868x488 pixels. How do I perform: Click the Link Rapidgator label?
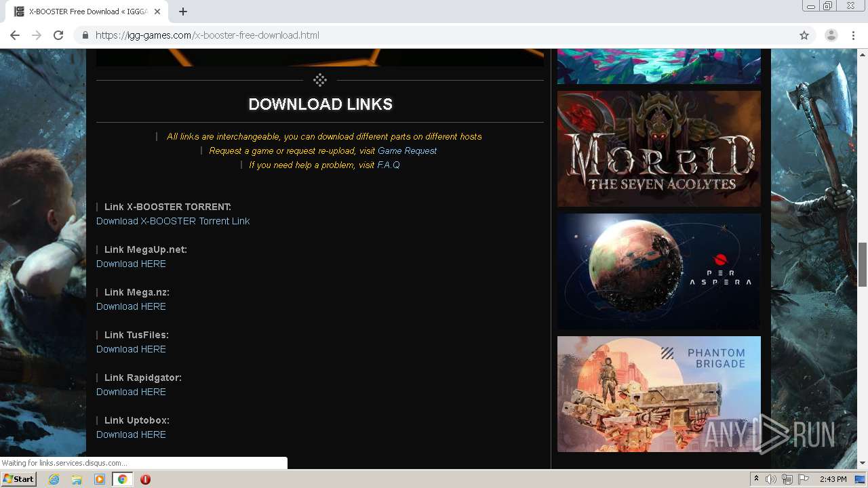coord(142,378)
